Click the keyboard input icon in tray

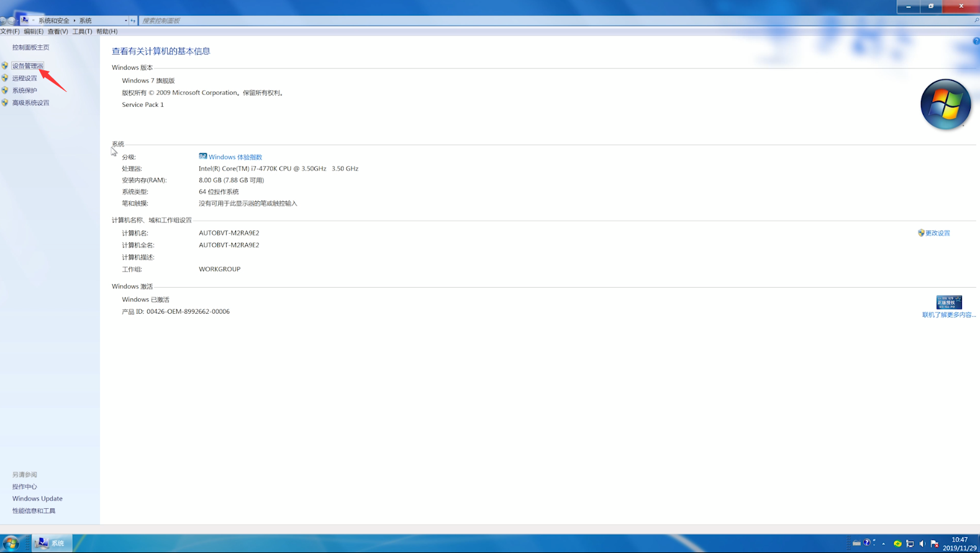click(856, 543)
